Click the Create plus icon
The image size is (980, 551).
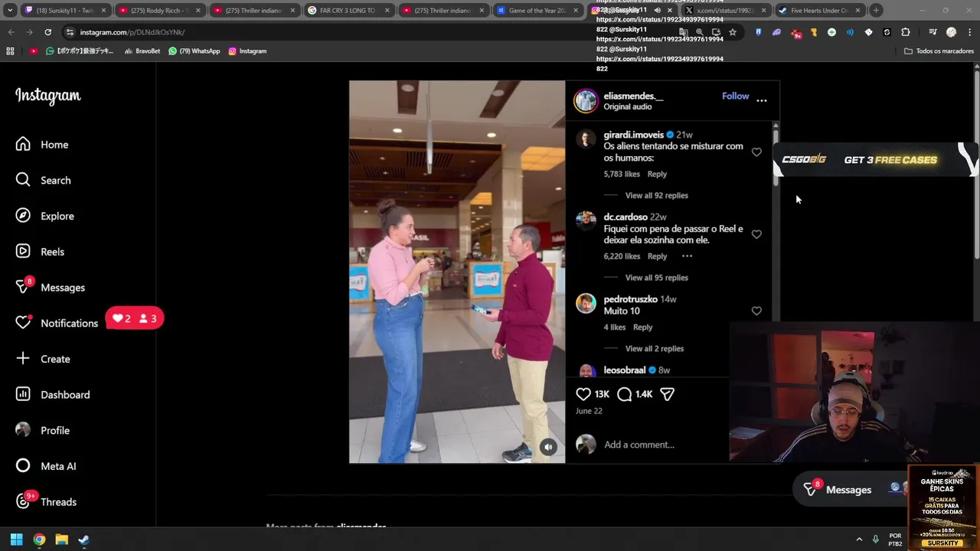click(x=23, y=359)
